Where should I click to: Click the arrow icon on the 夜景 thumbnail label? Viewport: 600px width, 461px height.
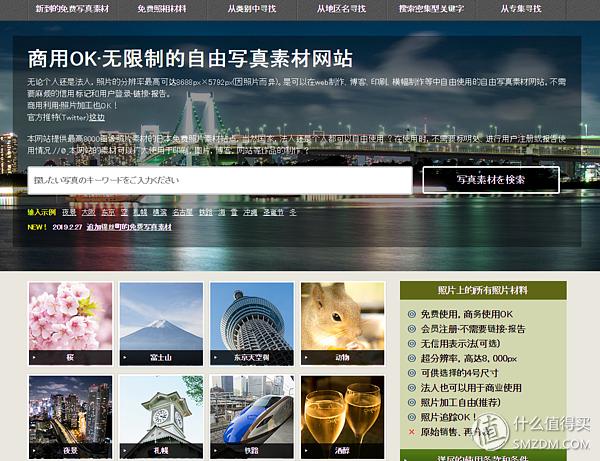34,451
